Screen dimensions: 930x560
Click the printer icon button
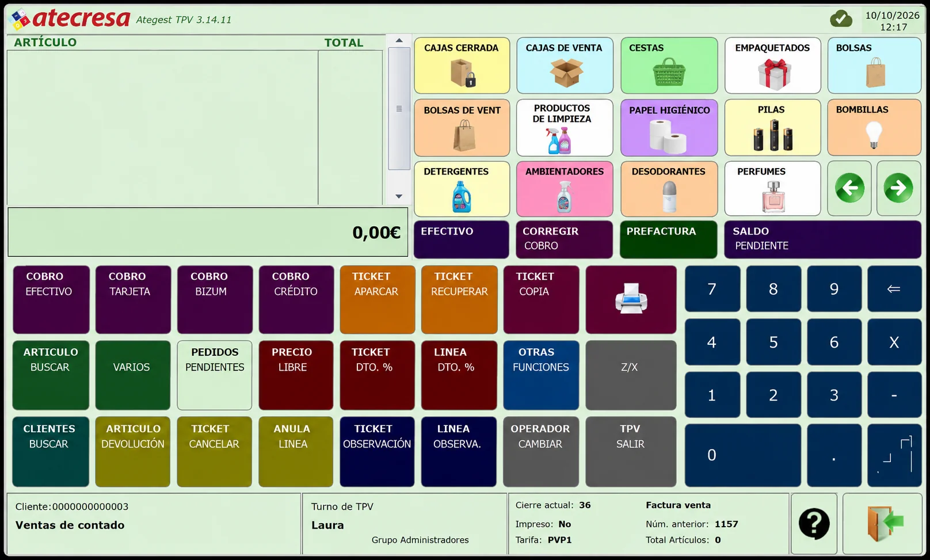click(631, 299)
